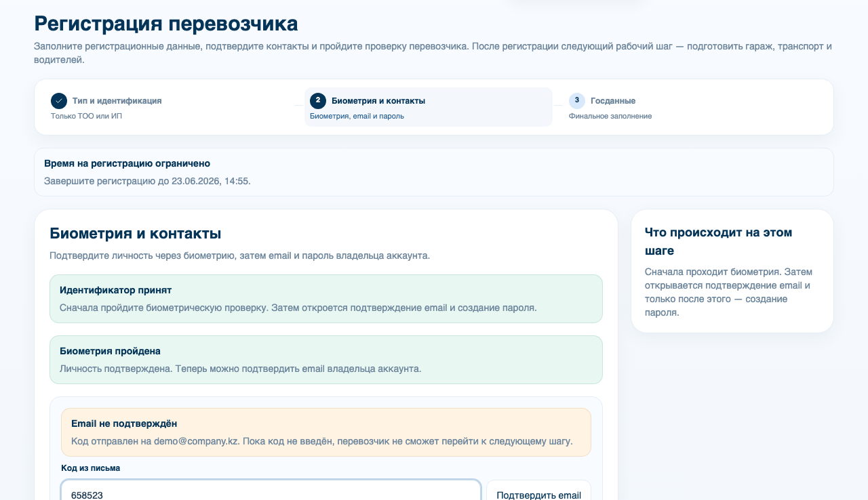
Task: Click the warning text mentioning demo@company.kz
Action: click(x=322, y=441)
